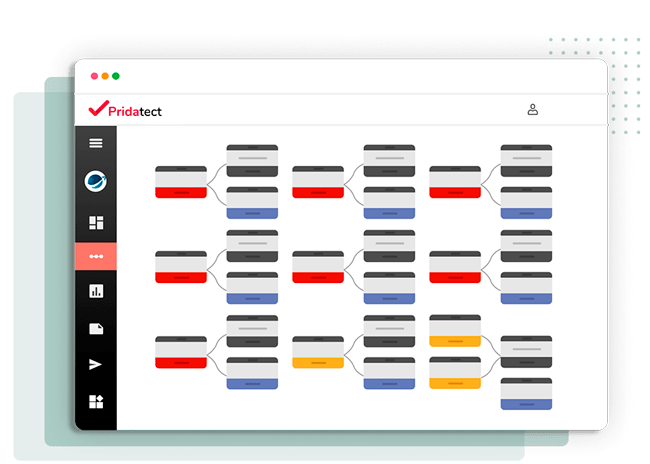Select the lowest blue card at bottom right
This screenshot has width=650, height=464.
tap(526, 394)
